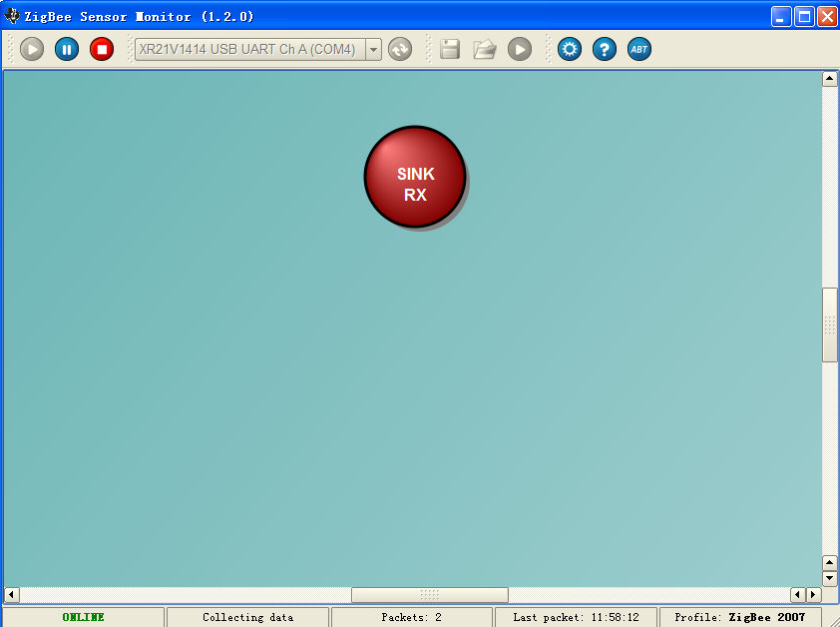The image size is (840, 627).
Task: Click the About icon in toolbar
Action: click(639, 49)
